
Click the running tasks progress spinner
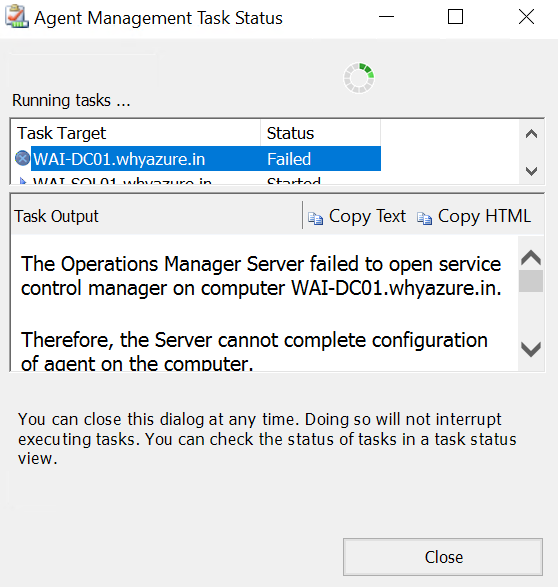click(x=359, y=78)
